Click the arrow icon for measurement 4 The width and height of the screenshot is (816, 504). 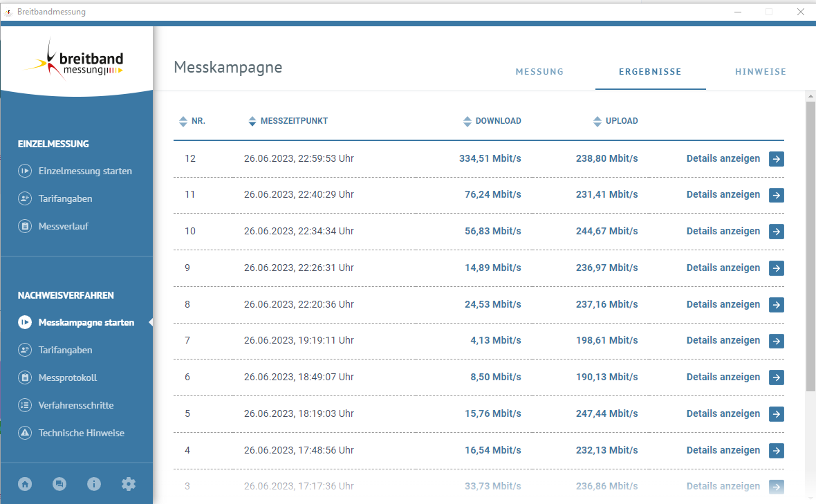777,451
